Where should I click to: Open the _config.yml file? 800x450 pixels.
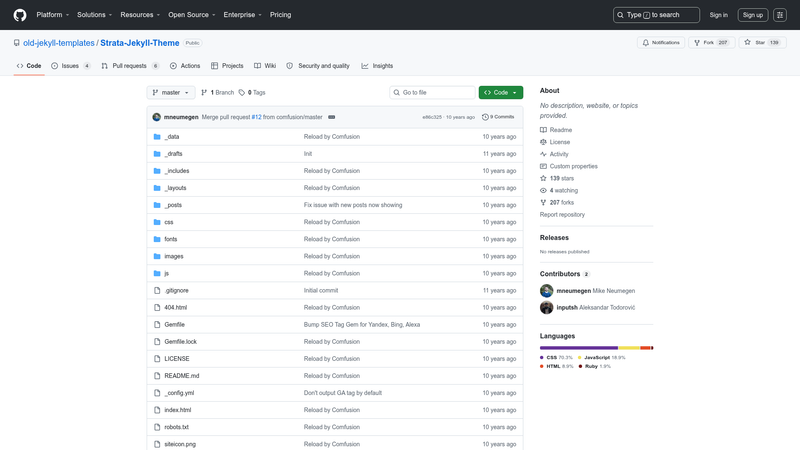point(179,393)
